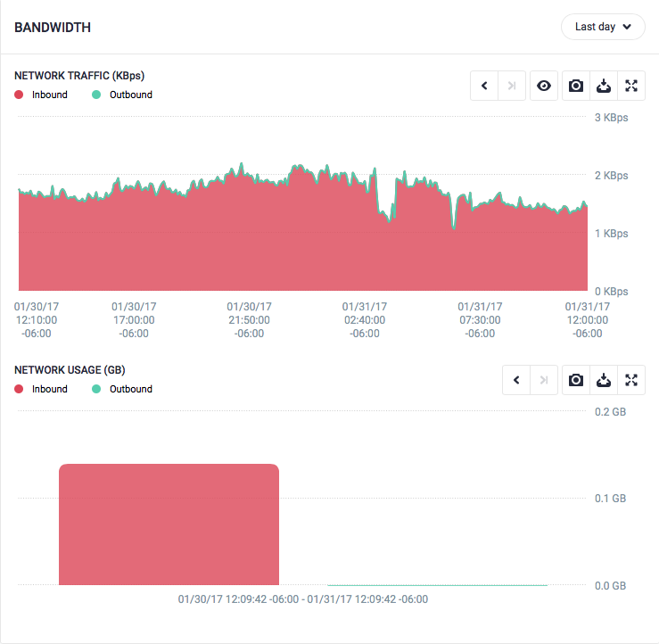Click the BANDWIDTH panel heading
This screenshot has height=644, width=659.
[53, 28]
